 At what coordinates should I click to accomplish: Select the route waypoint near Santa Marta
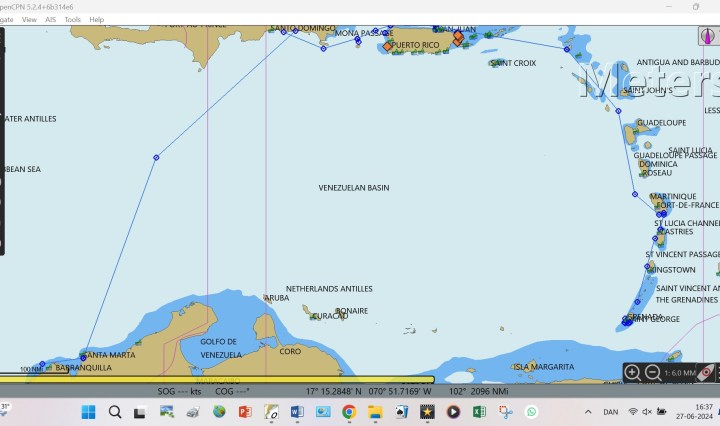pos(82,357)
